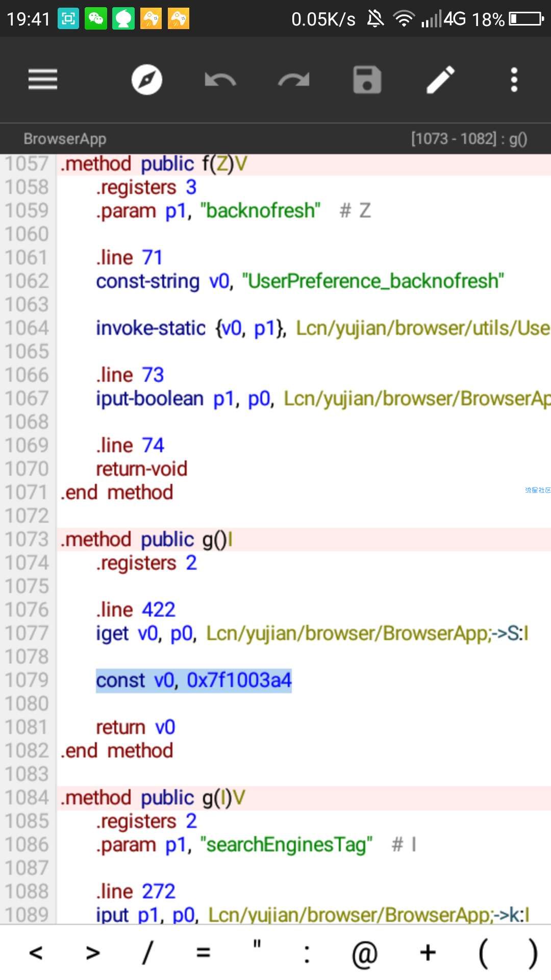Image resolution: width=551 pixels, height=980 pixels.
Task: Tap the .line 71 directive
Action: [130, 258]
